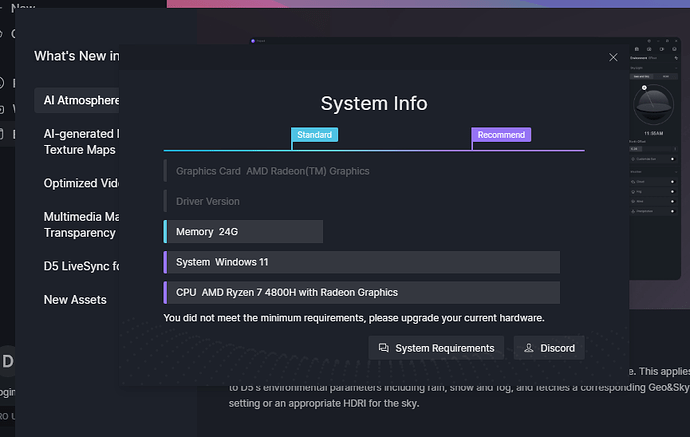Select the AI Atmosphere item in What's New

(x=77, y=100)
